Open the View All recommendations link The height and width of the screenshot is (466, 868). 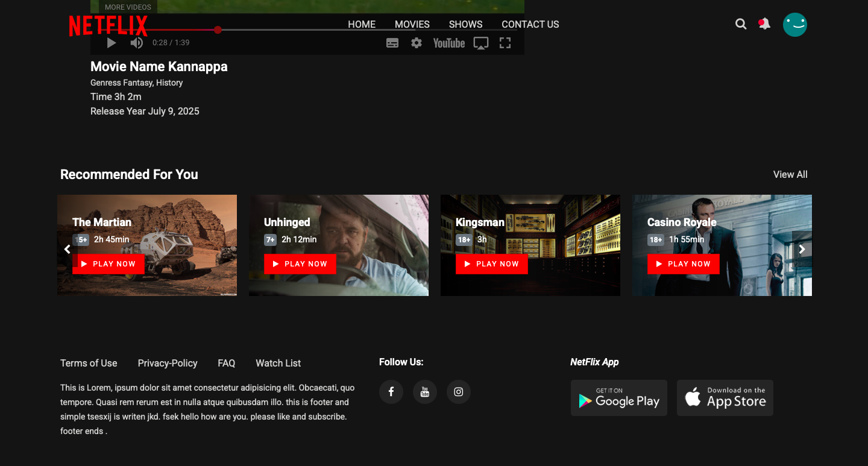pos(790,174)
